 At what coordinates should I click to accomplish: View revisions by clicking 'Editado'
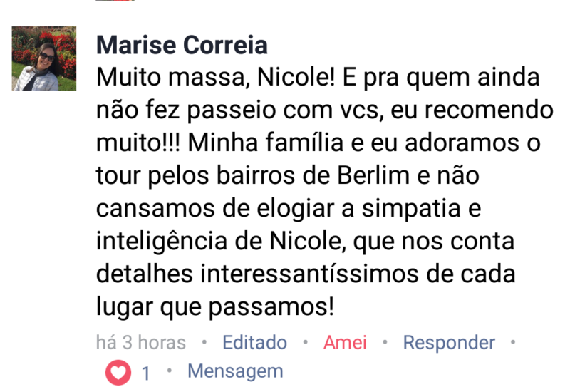[x=254, y=342]
